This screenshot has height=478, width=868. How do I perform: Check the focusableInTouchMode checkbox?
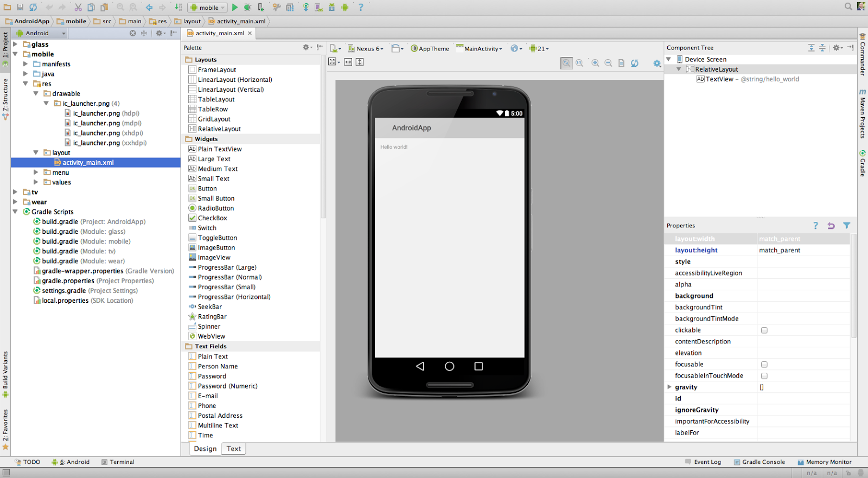(x=764, y=376)
